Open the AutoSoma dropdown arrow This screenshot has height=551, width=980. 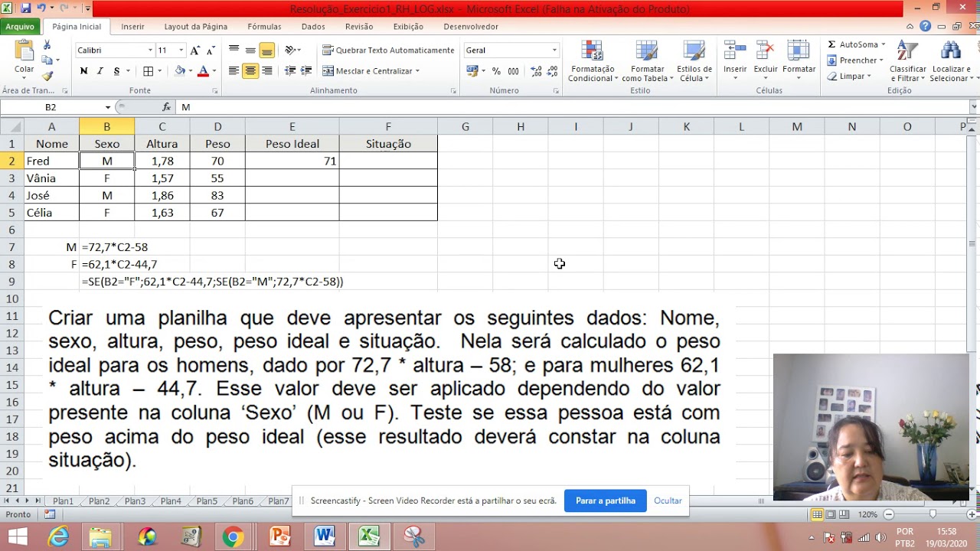[883, 44]
